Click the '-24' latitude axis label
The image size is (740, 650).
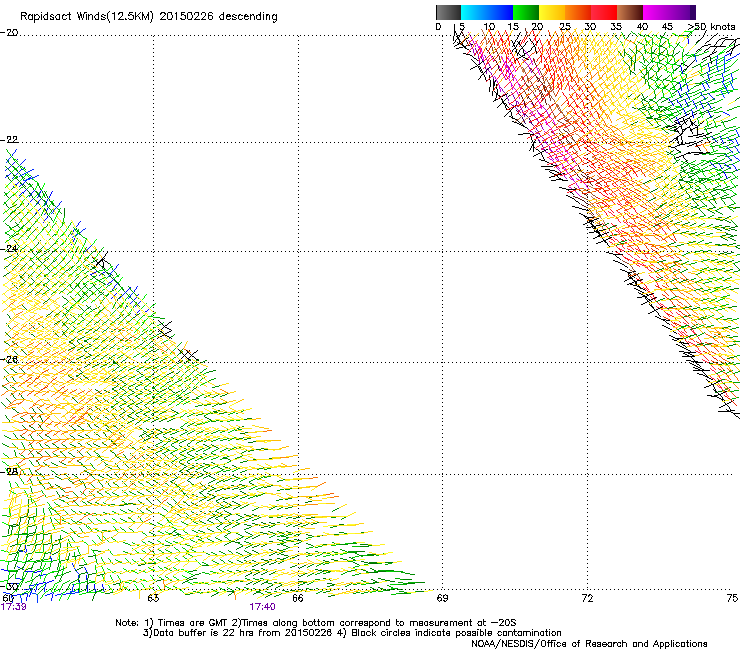click(x=9, y=248)
